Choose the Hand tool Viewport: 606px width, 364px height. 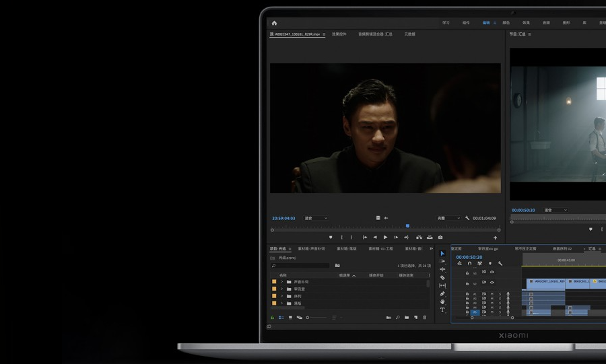(442, 302)
